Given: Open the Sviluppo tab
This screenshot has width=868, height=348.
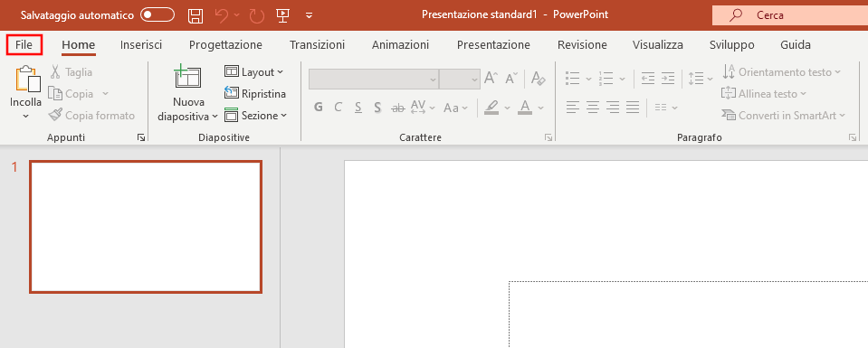Looking at the screenshot, I should (x=732, y=45).
